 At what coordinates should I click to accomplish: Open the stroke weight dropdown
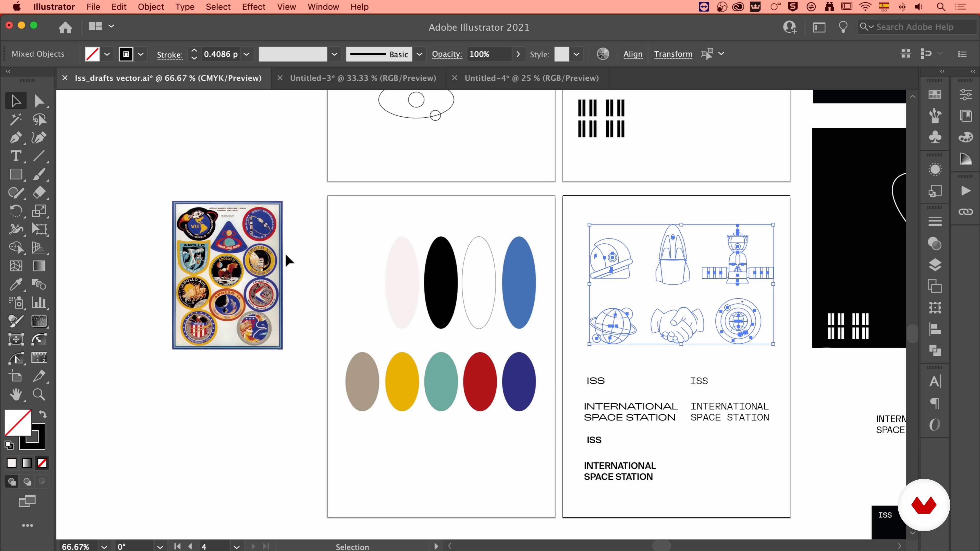[247, 54]
